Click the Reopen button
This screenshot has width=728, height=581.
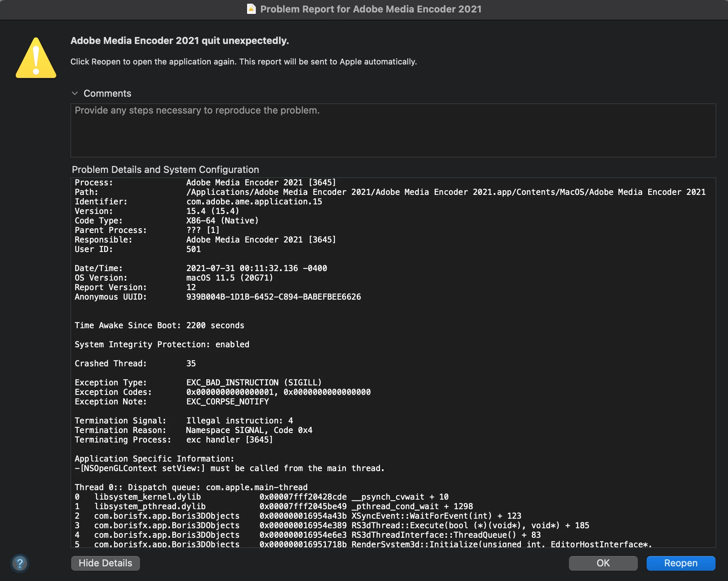click(x=680, y=563)
